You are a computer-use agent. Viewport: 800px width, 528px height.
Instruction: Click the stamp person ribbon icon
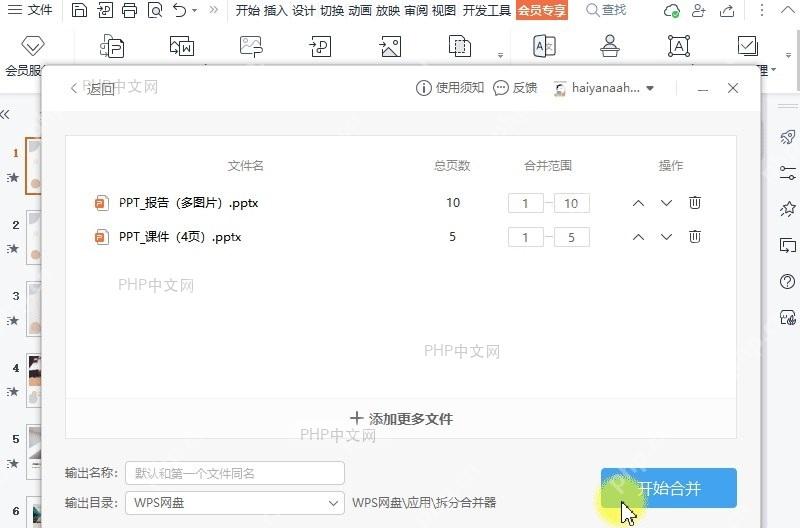click(x=610, y=46)
